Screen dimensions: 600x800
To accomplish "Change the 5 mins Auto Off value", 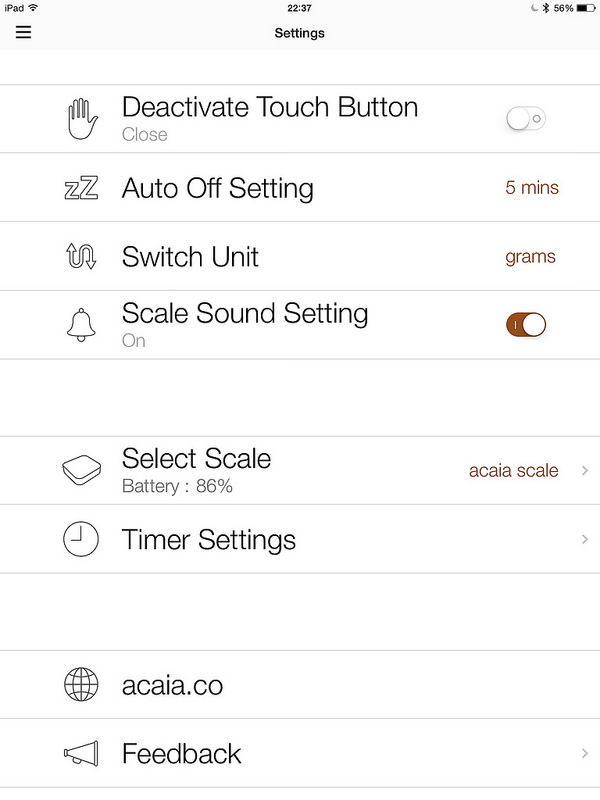I will coord(532,188).
